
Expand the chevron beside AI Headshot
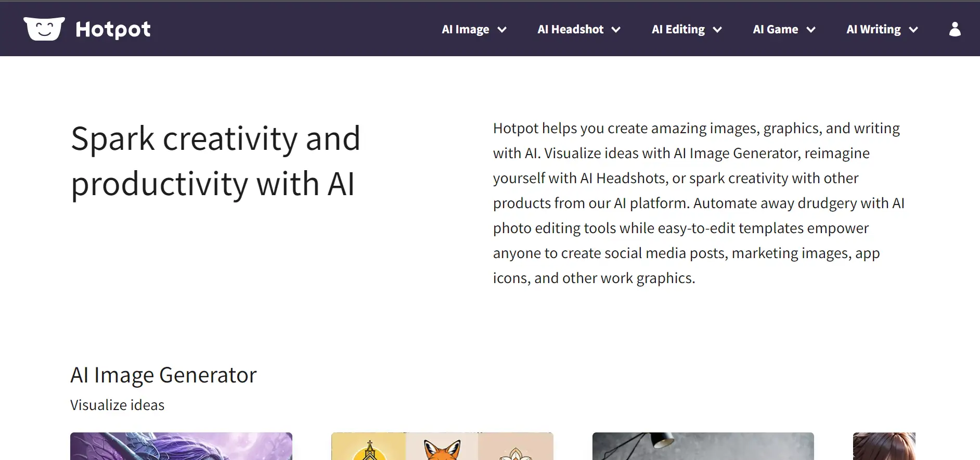[x=616, y=30]
